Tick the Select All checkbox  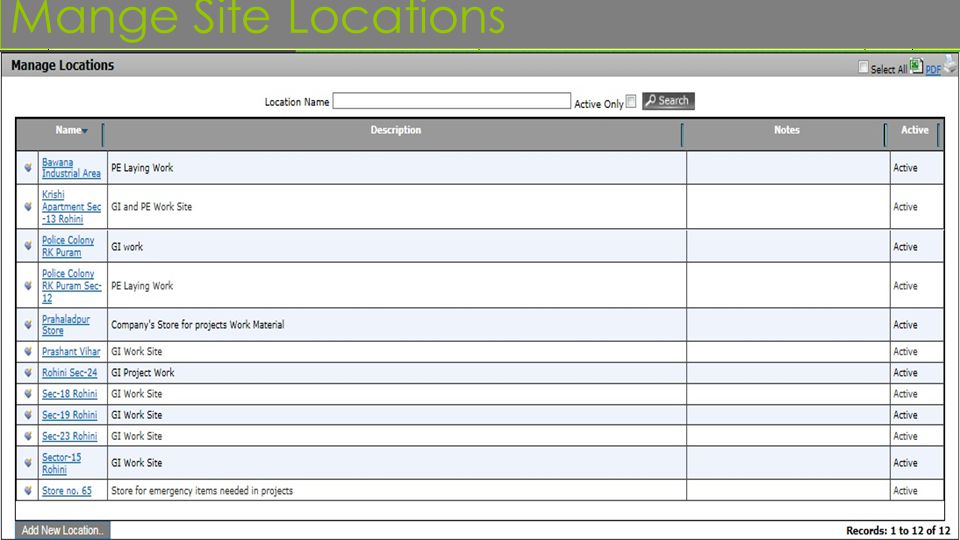863,67
